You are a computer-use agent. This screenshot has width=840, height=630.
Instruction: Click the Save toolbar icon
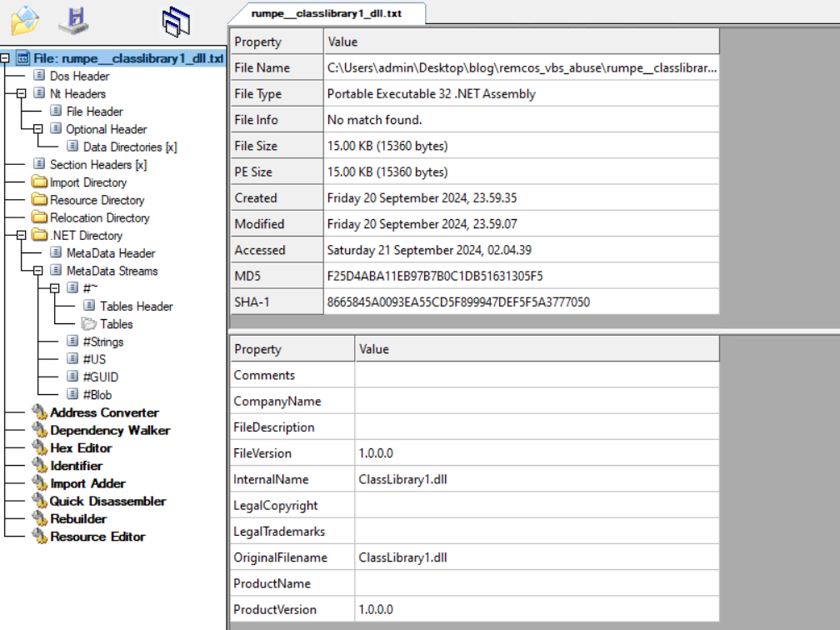coord(73,19)
